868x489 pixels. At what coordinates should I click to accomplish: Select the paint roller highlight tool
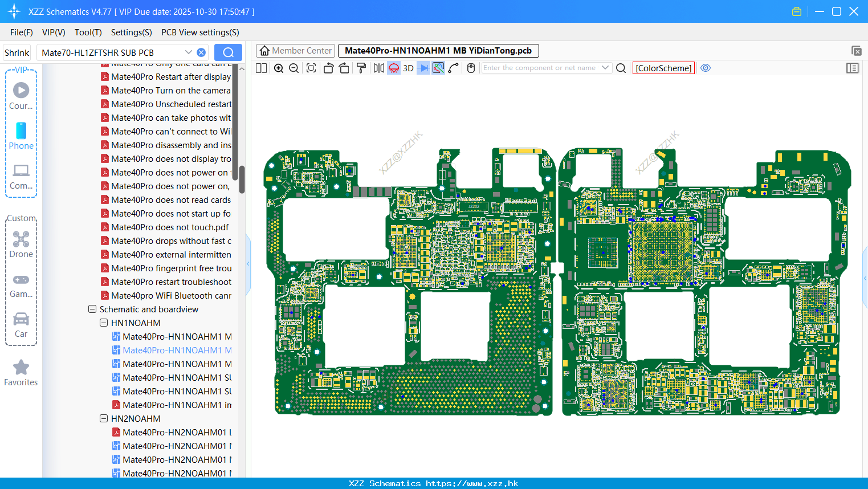point(361,68)
